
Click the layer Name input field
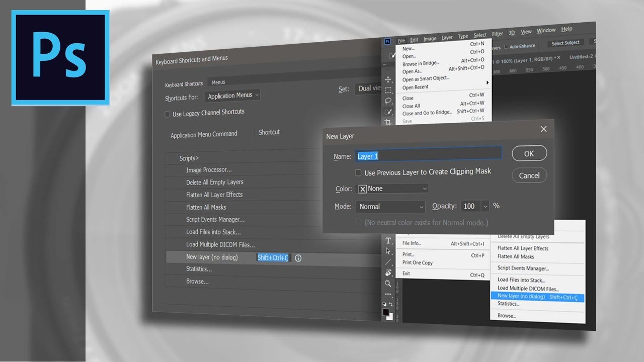(x=428, y=154)
